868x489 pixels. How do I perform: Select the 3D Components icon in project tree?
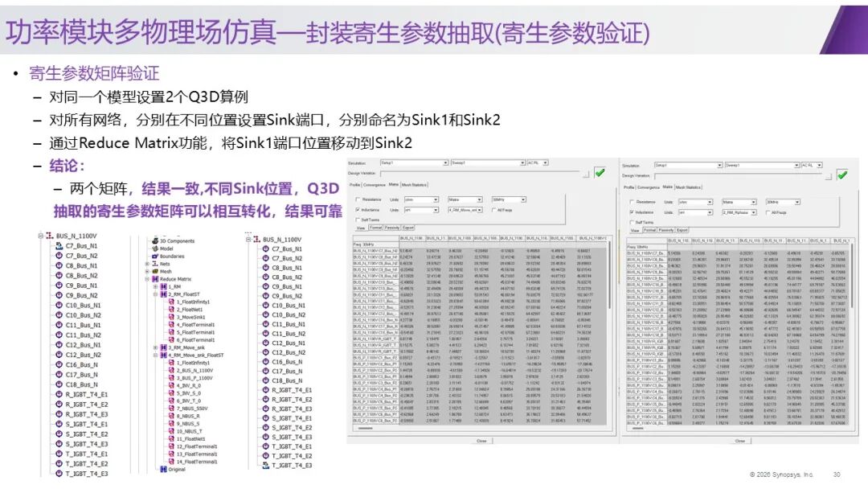pos(155,241)
